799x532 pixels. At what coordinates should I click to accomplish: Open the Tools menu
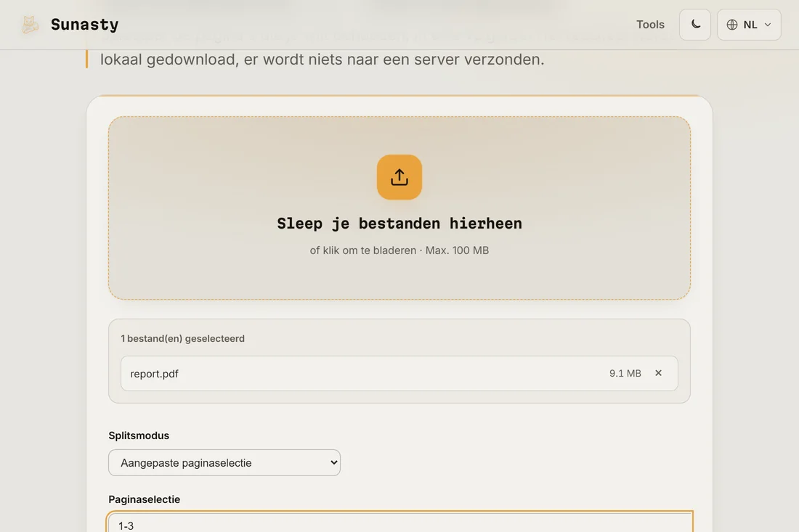click(650, 25)
